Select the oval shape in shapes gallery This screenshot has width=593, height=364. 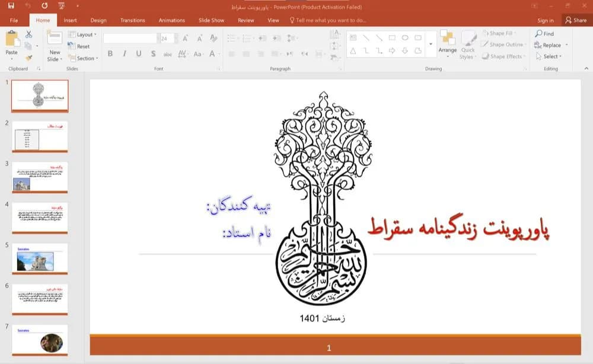pos(405,38)
